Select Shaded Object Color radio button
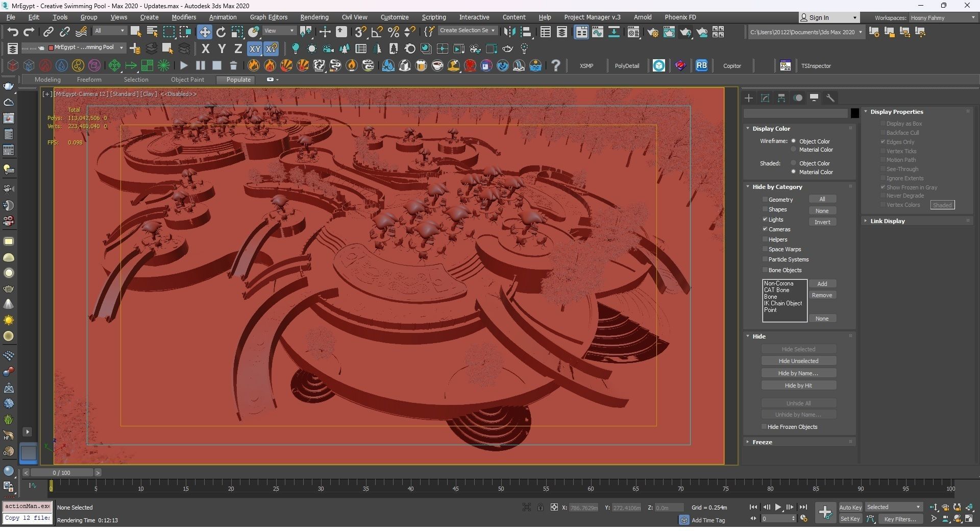Screen dimensions: 980x531 coord(793,163)
